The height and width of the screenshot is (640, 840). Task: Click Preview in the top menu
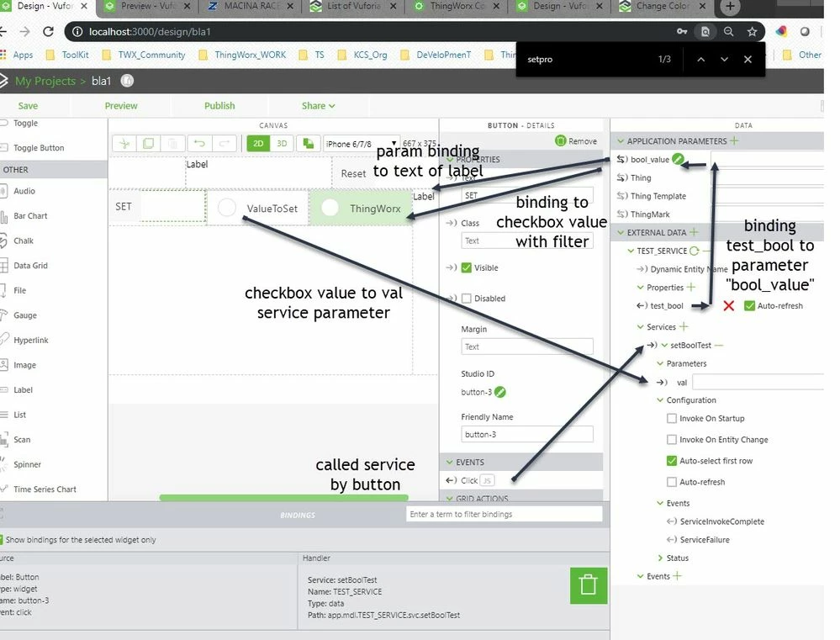[x=121, y=106]
